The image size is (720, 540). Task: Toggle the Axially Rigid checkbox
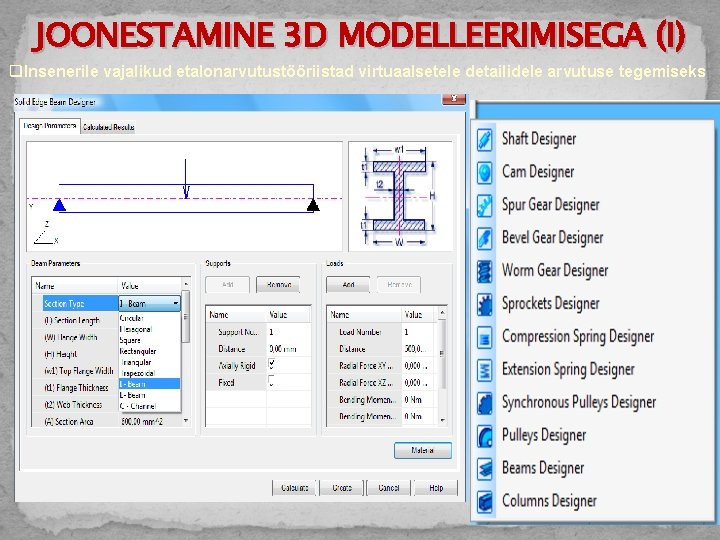click(271, 365)
